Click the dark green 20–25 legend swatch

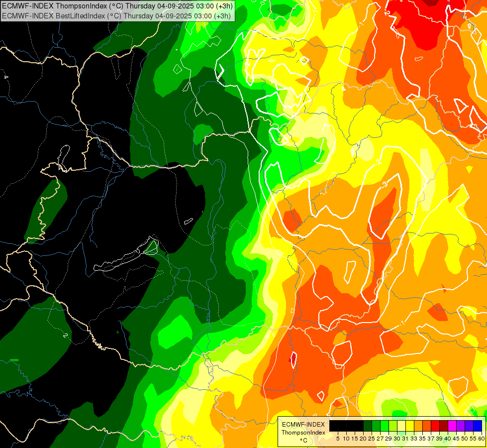pyautogui.click(x=368, y=426)
